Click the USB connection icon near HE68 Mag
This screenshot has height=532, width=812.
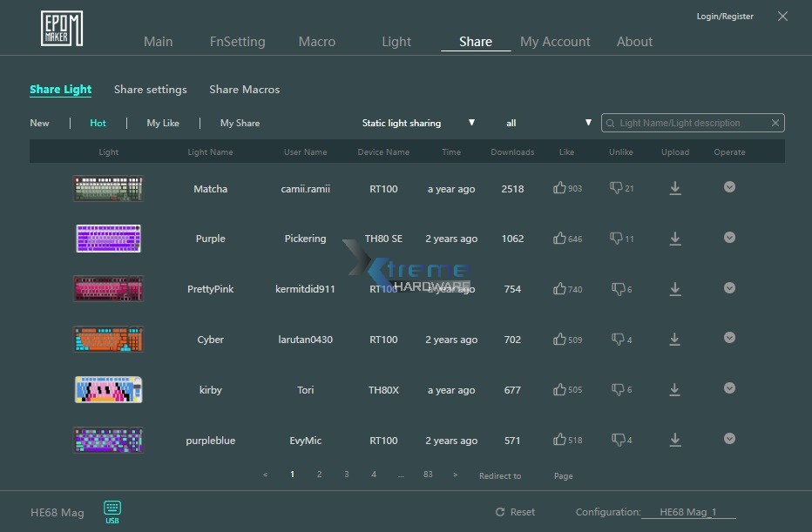click(x=112, y=509)
